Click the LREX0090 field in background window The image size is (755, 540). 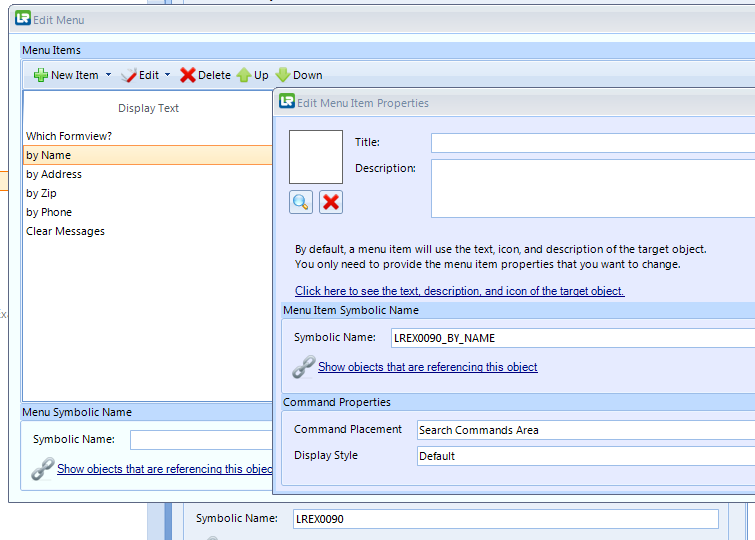click(x=506, y=519)
